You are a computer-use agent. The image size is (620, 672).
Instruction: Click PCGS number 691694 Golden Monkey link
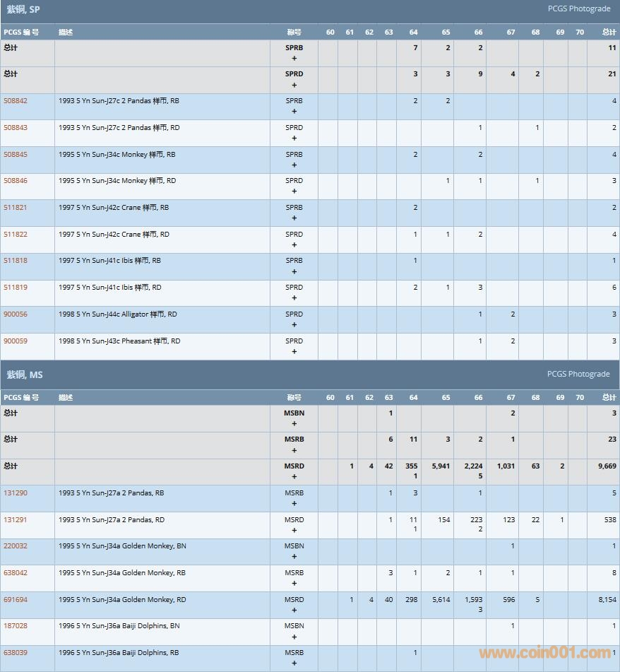(x=16, y=600)
